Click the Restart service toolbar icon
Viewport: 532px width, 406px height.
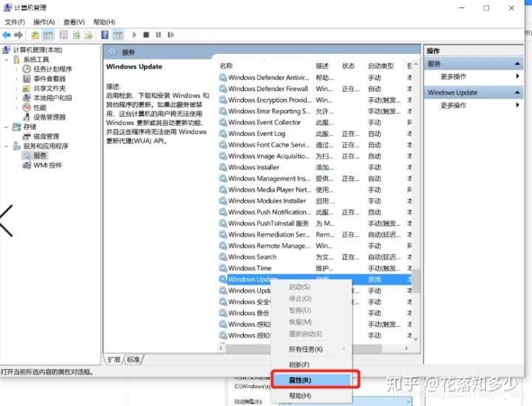(171, 35)
